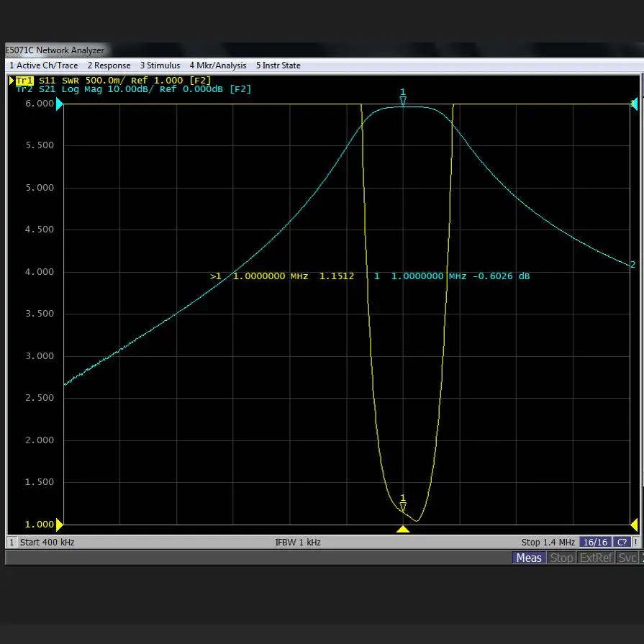The height and width of the screenshot is (644, 644).
Task: Click the C? calibration status indicator
Action: [622, 542]
